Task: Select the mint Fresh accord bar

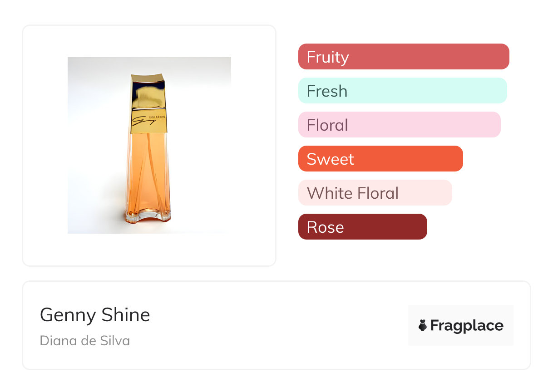Action: [x=402, y=91]
